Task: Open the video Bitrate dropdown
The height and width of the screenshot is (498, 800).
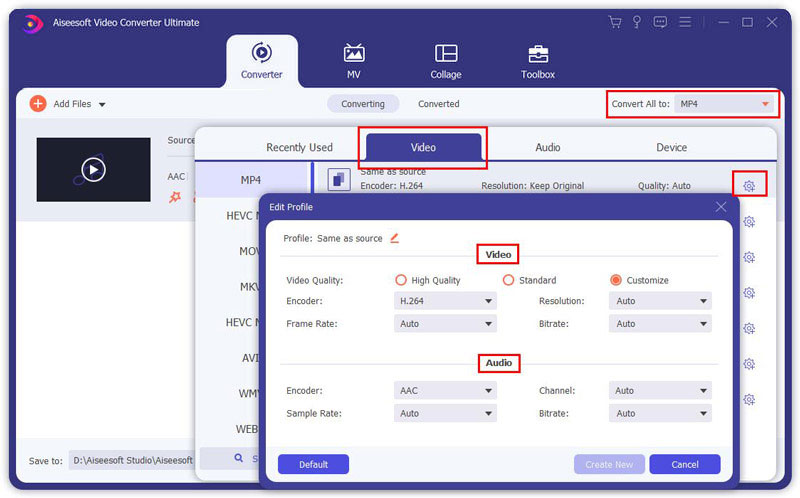Action: 660,323
